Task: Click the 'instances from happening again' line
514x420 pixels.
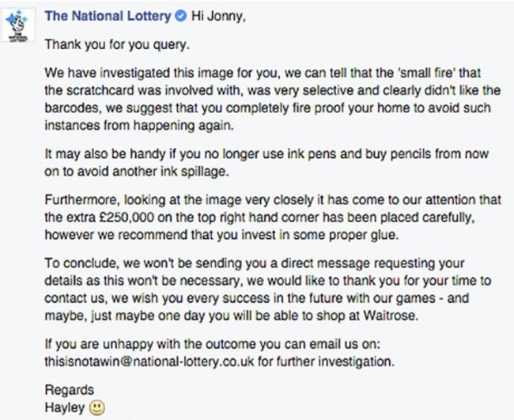Action: [x=139, y=126]
